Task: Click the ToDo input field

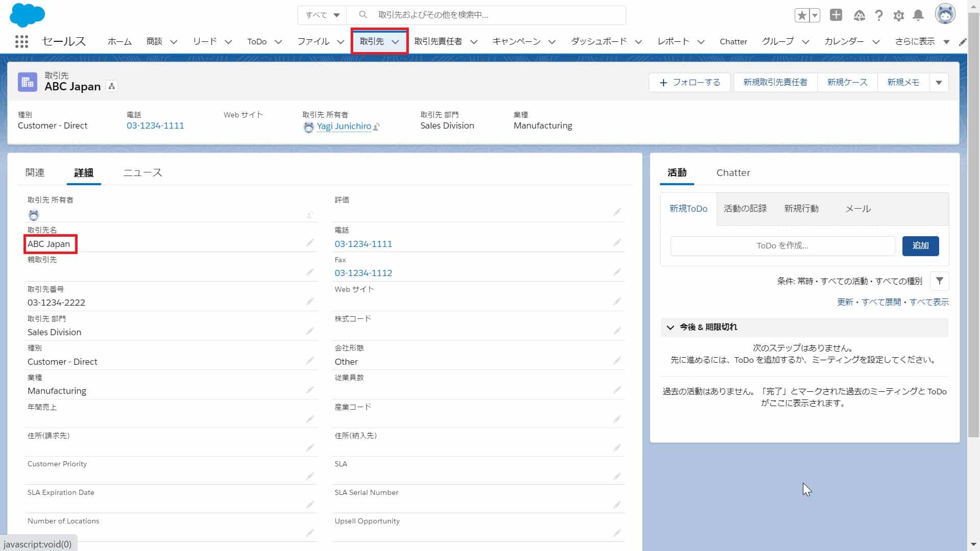Action: click(783, 245)
